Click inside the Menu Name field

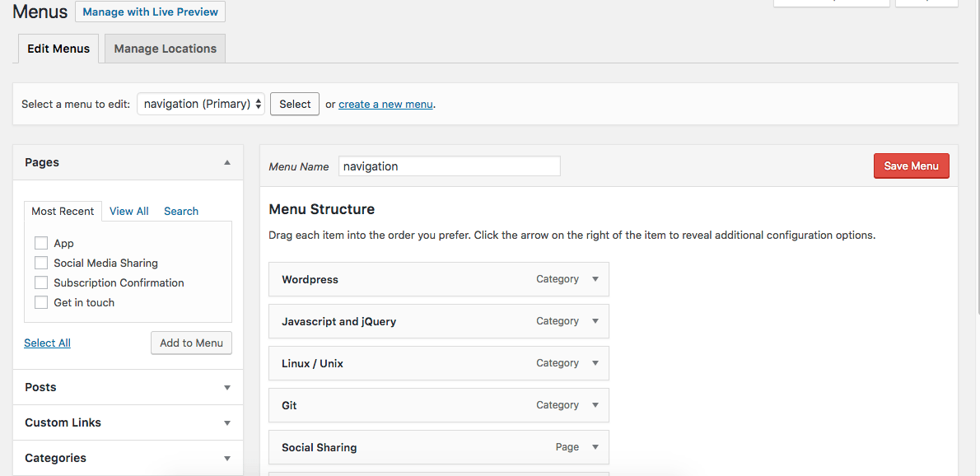449,166
